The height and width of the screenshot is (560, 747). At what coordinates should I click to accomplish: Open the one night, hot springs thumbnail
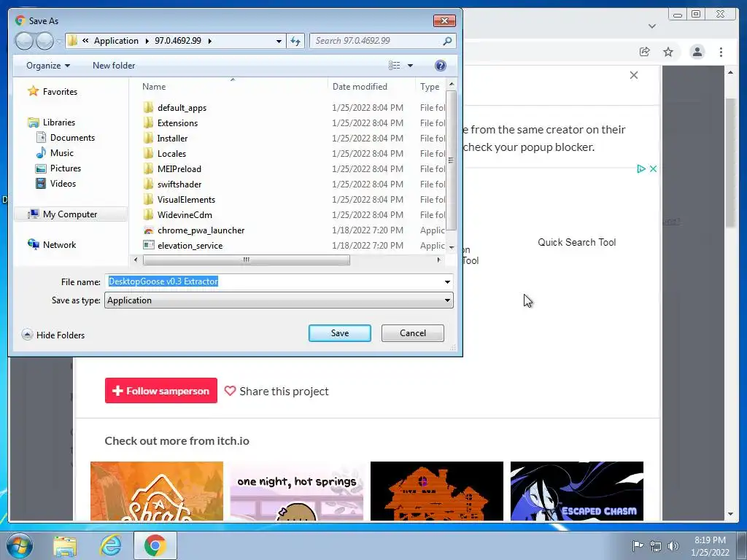pos(297,491)
